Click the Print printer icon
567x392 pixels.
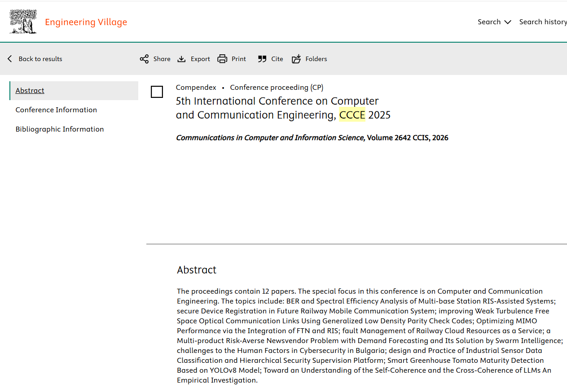coord(222,59)
